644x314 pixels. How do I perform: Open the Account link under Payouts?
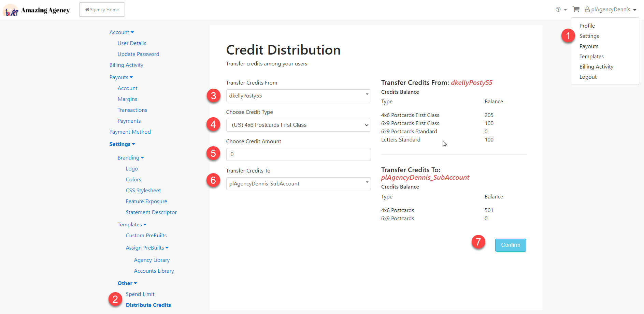(127, 88)
